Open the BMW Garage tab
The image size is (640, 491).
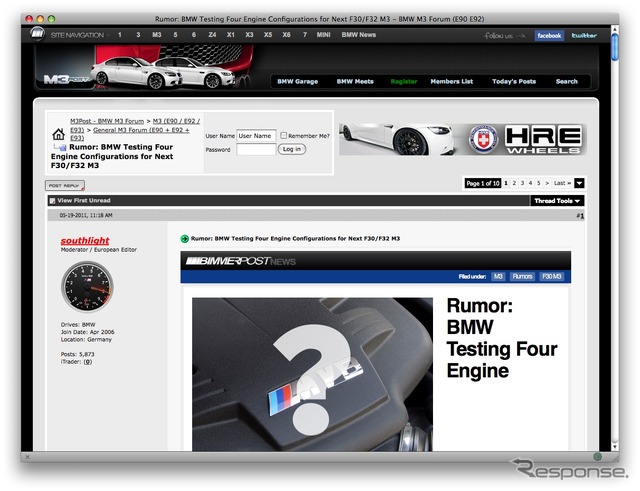[298, 82]
